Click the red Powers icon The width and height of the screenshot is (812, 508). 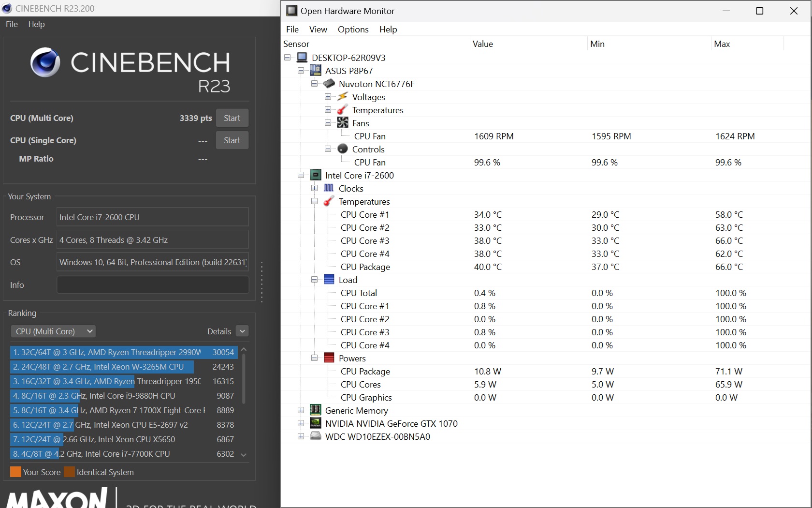pyautogui.click(x=329, y=358)
